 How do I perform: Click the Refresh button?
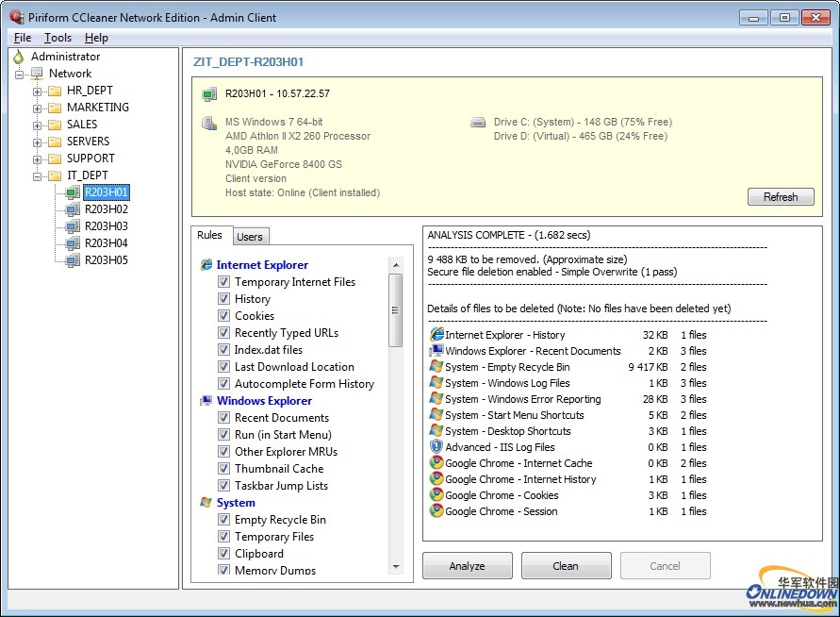tap(780, 197)
